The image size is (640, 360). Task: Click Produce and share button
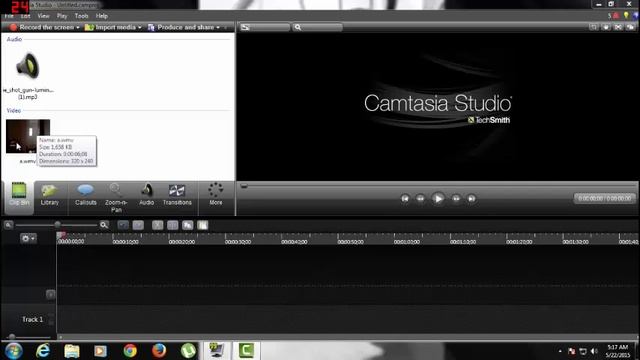(x=181, y=27)
